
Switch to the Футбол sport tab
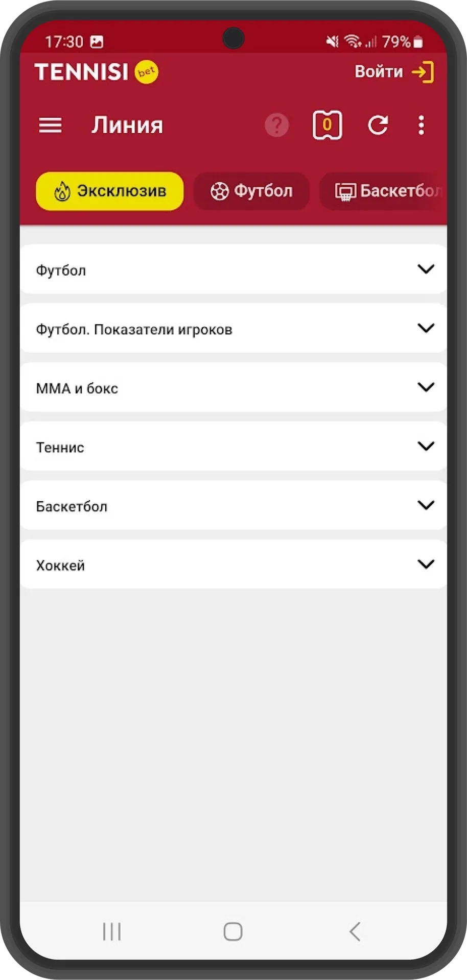[x=251, y=191]
